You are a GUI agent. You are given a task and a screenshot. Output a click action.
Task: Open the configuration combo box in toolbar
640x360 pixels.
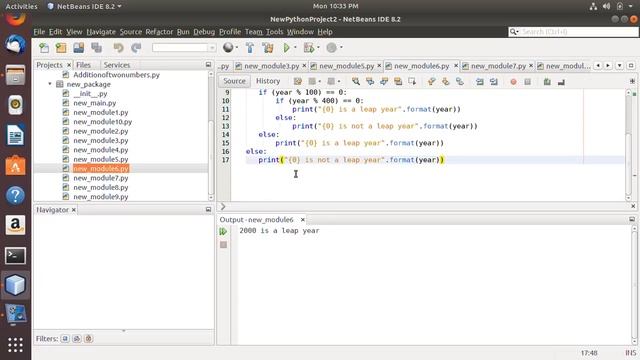click(x=184, y=48)
